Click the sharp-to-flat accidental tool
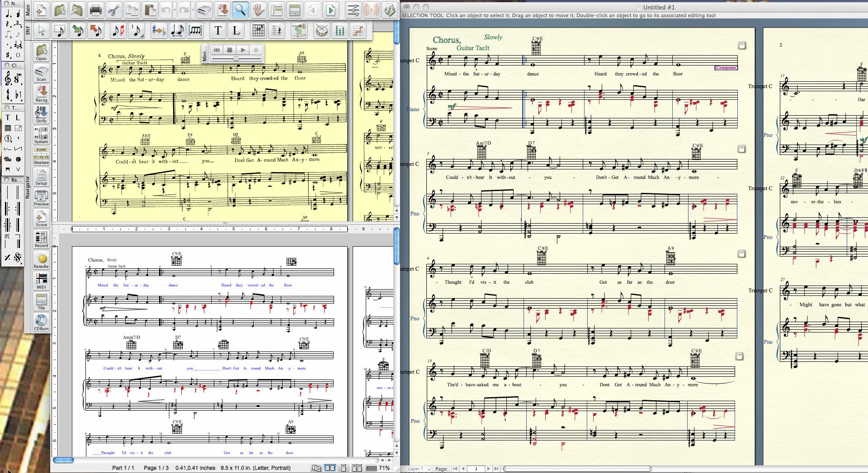Image resolution: width=868 pixels, height=473 pixels. [159, 30]
